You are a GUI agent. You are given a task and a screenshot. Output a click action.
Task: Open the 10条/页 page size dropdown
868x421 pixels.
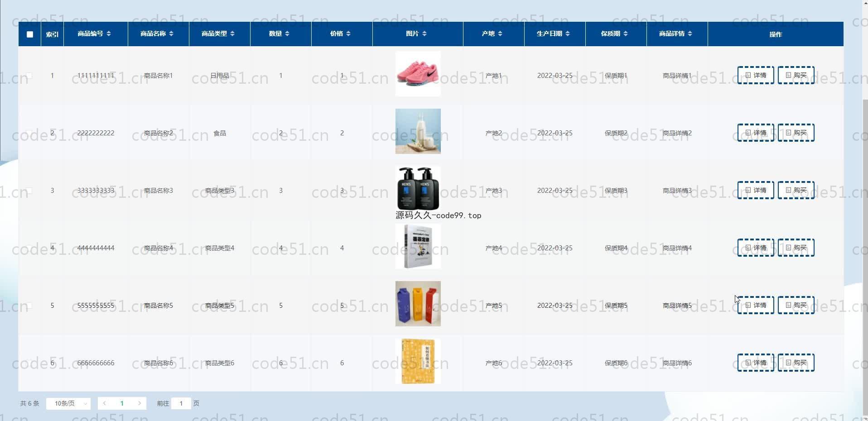tap(68, 403)
